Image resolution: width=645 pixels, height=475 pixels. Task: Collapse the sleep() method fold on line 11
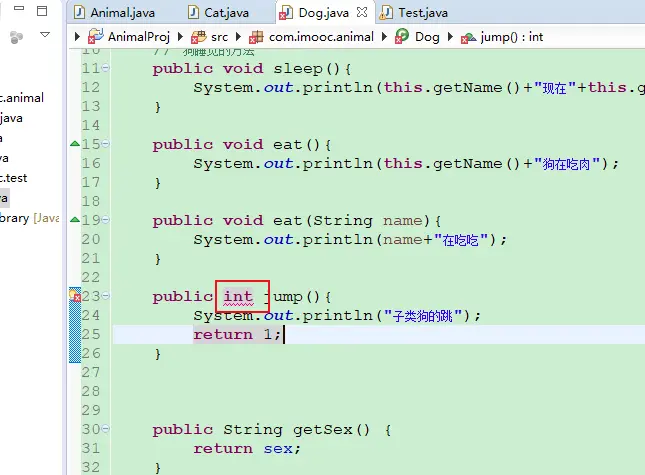[x=106, y=68]
